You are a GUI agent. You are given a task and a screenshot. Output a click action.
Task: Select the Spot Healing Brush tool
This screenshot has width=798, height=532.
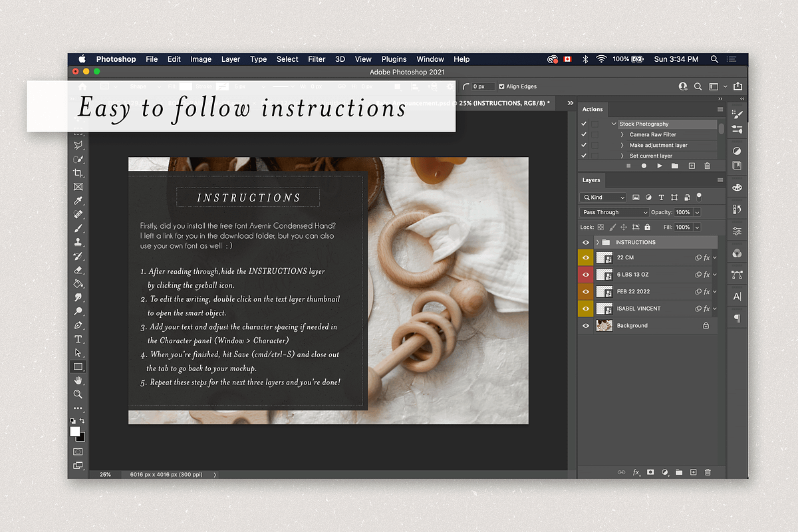(x=78, y=215)
